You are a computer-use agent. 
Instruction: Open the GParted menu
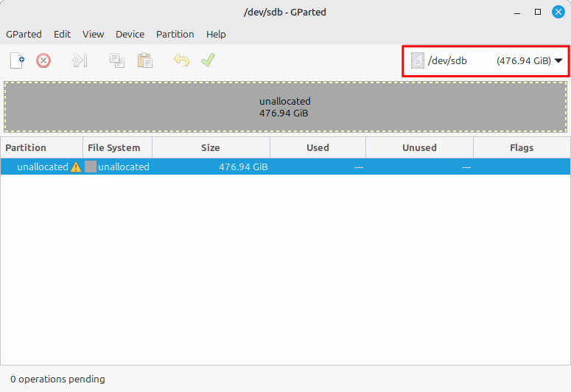(x=24, y=34)
